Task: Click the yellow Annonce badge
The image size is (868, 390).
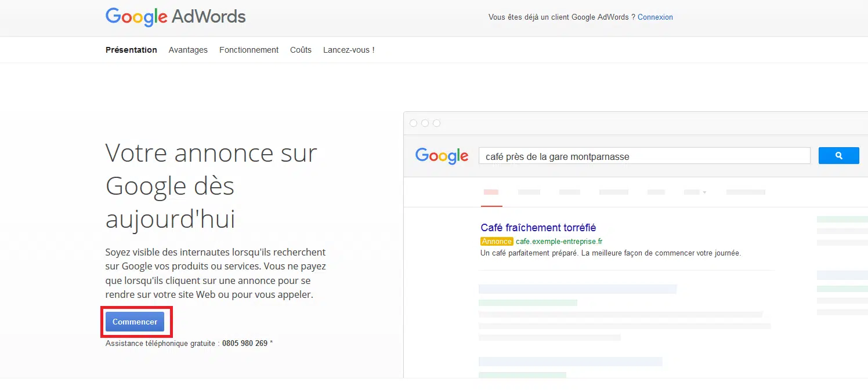Action: [497, 242]
